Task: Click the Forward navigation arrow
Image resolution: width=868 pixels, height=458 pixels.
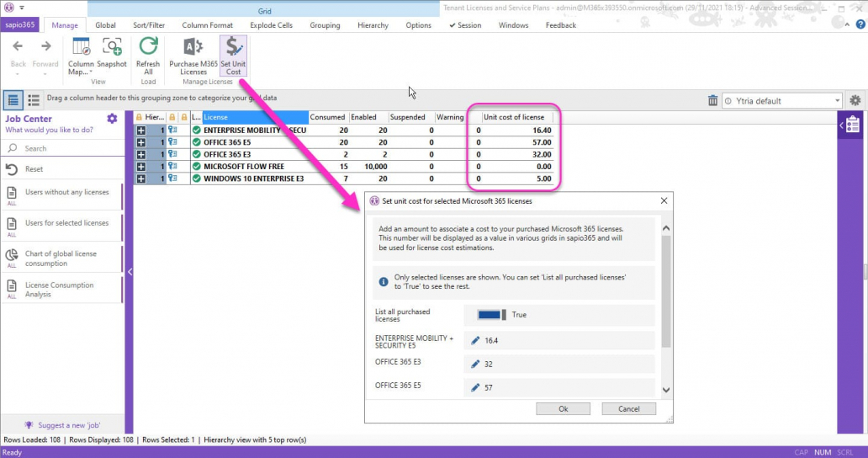Action: pyautogui.click(x=45, y=46)
